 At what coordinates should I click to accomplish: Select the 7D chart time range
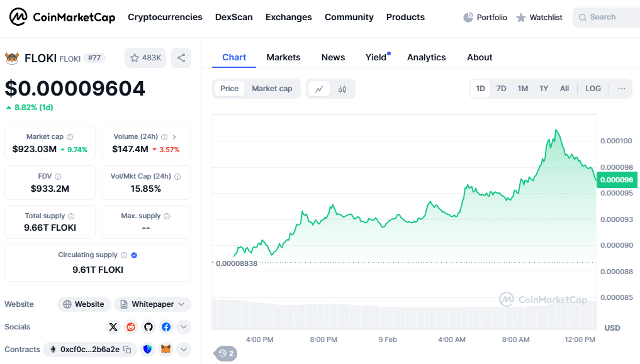[501, 89]
